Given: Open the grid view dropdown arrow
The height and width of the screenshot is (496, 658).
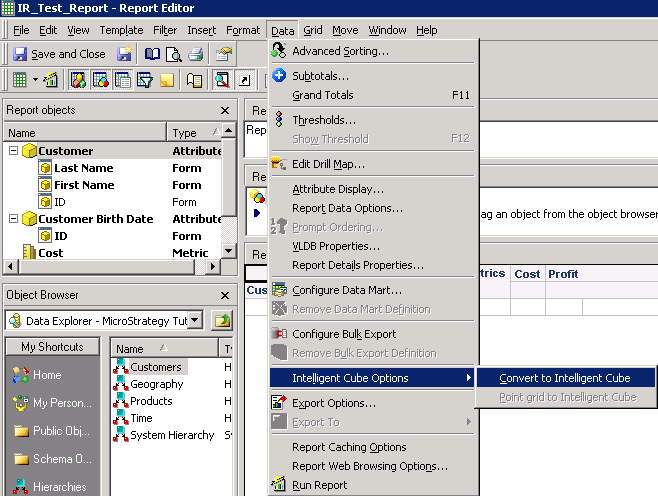Looking at the screenshot, I should pyautogui.click(x=35, y=80).
